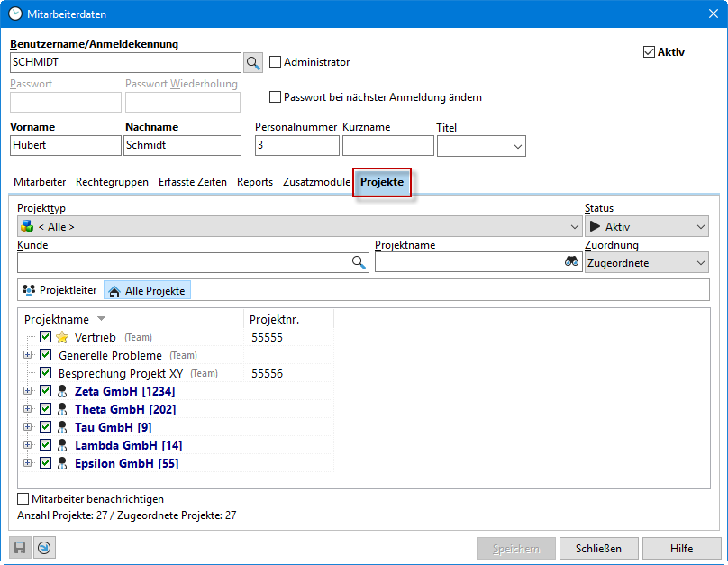
Task: Click the person icon beside Zeta GmbH
Action: point(62,391)
